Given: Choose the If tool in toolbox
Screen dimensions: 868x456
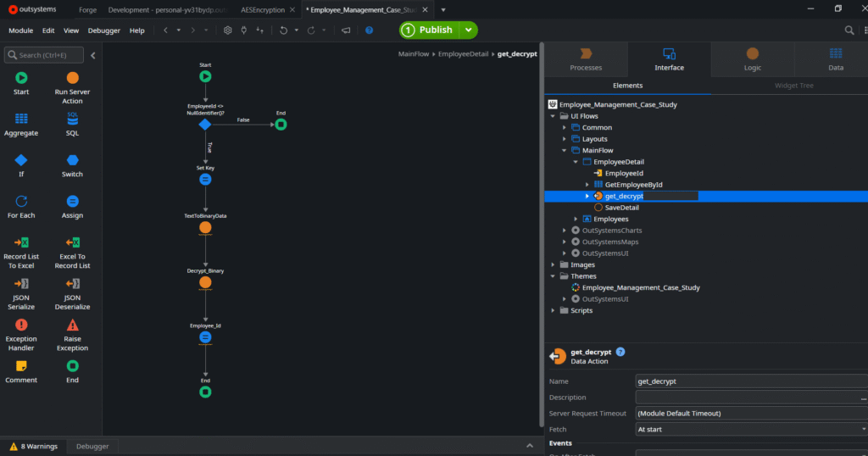Looking at the screenshot, I should [21, 165].
